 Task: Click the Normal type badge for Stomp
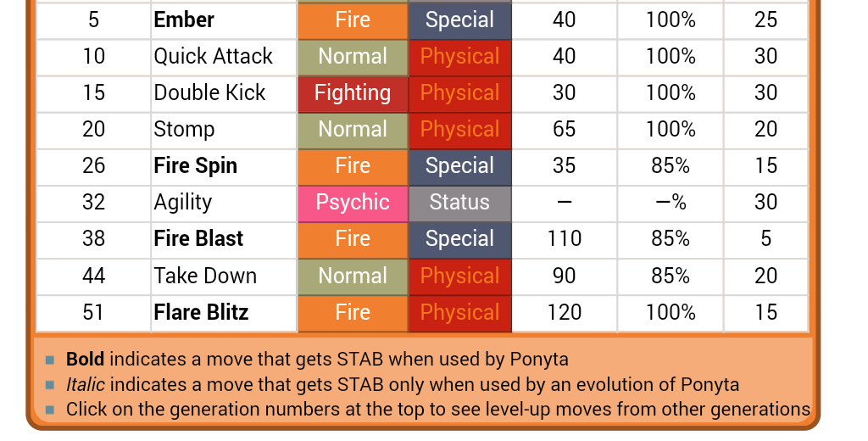click(353, 130)
